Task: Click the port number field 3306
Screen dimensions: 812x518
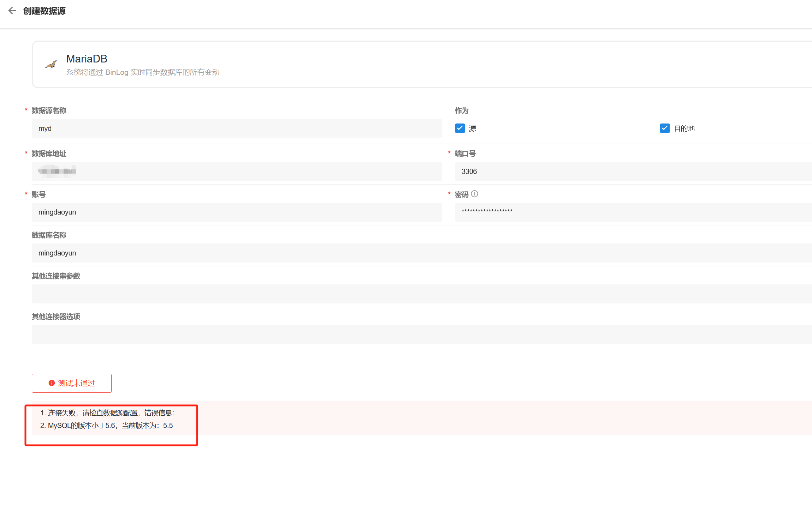Action: [x=632, y=171]
